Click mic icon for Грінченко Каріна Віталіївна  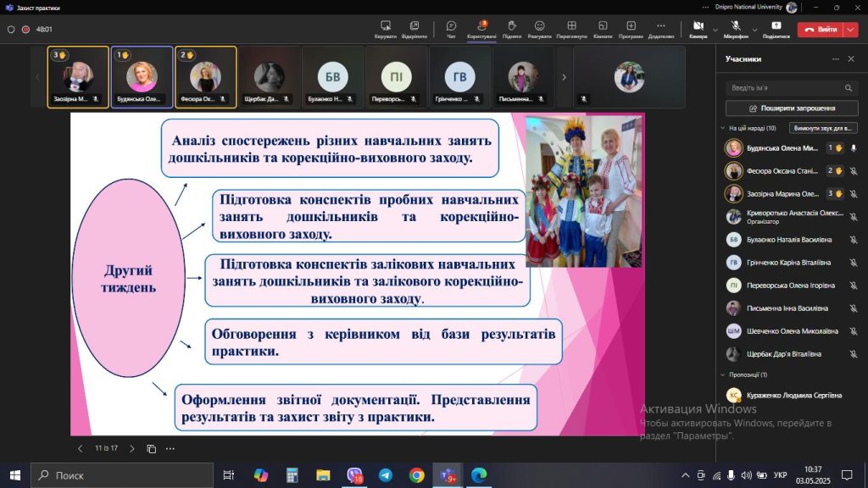click(854, 263)
